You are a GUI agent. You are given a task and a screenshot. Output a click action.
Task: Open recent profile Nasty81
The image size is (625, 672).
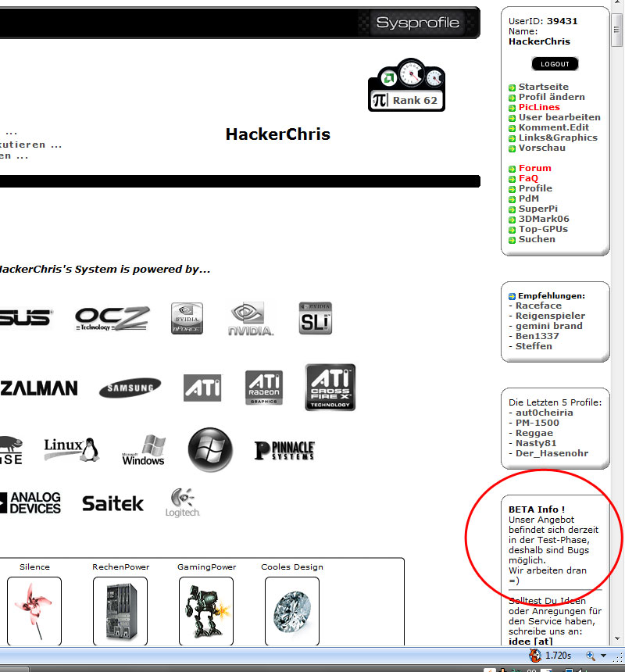point(536,443)
